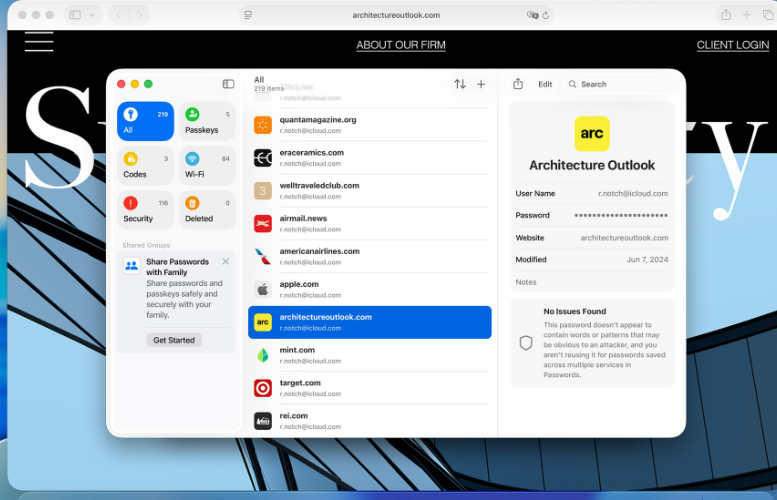Expand Safari sidebar dropdown chevron
Screen dimensions: 777x500
pos(92,15)
